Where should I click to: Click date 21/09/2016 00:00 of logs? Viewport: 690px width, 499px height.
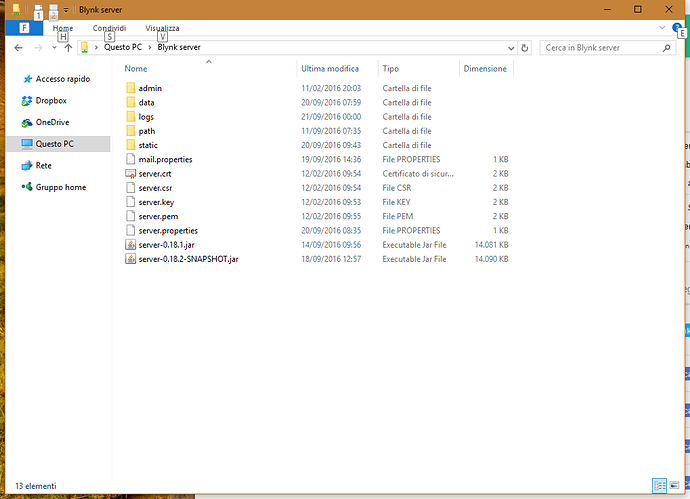pyautogui.click(x=331, y=117)
